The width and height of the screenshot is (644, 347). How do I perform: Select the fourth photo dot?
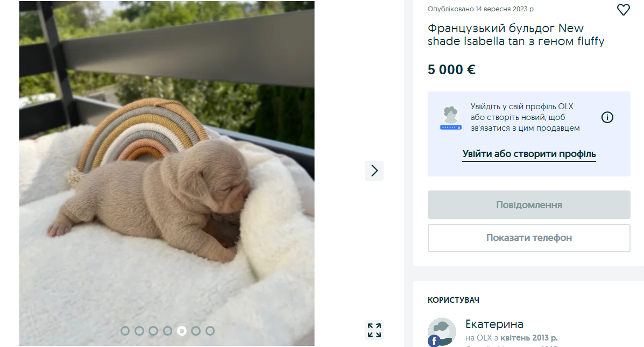click(x=168, y=331)
